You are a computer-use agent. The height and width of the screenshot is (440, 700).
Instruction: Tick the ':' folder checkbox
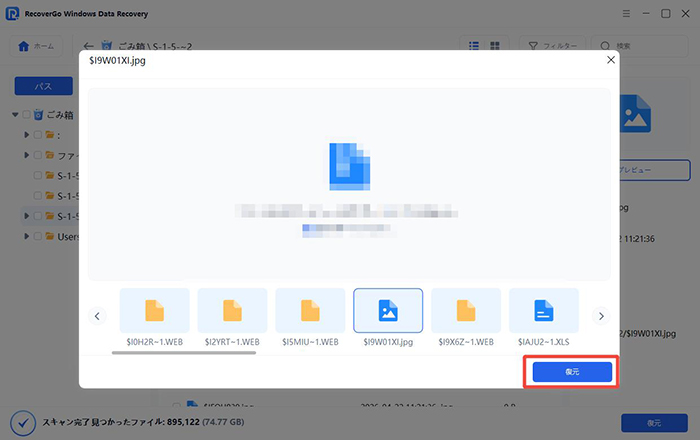tap(38, 135)
